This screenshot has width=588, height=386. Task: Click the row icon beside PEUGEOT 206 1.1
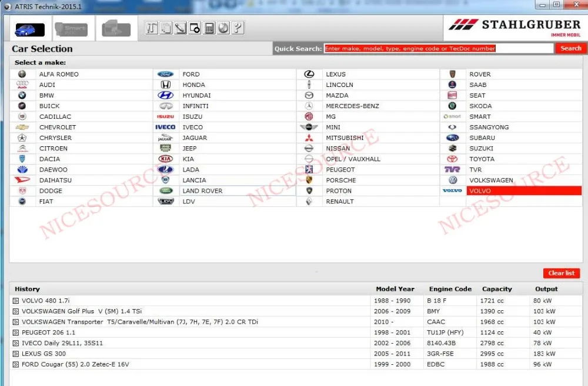point(15,333)
